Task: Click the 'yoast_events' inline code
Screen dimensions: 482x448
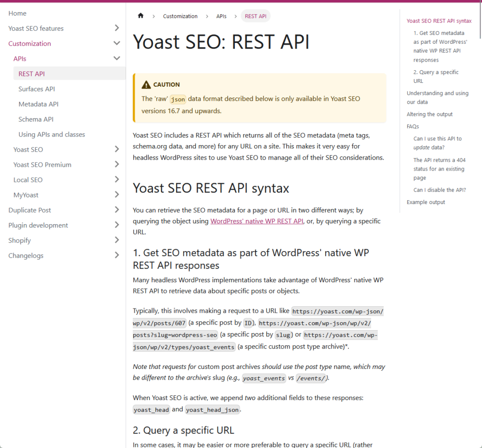Action: tap(264, 378)
